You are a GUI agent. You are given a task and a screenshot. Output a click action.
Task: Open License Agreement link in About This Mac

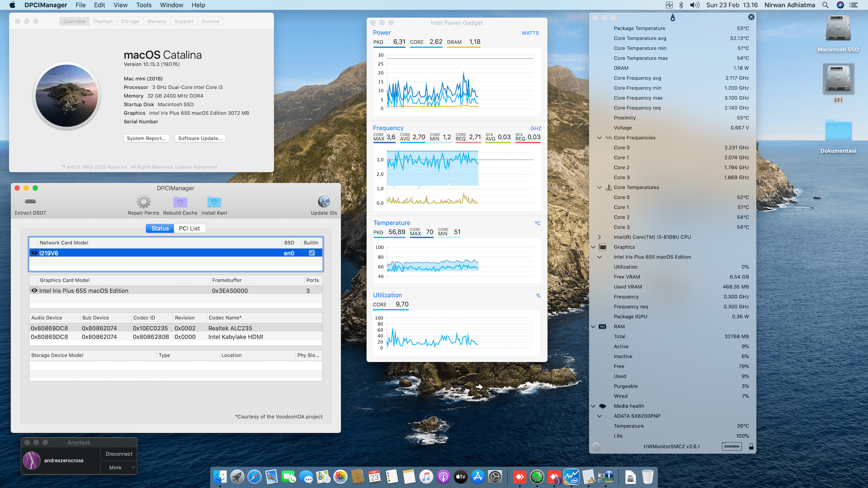[196, 167]
